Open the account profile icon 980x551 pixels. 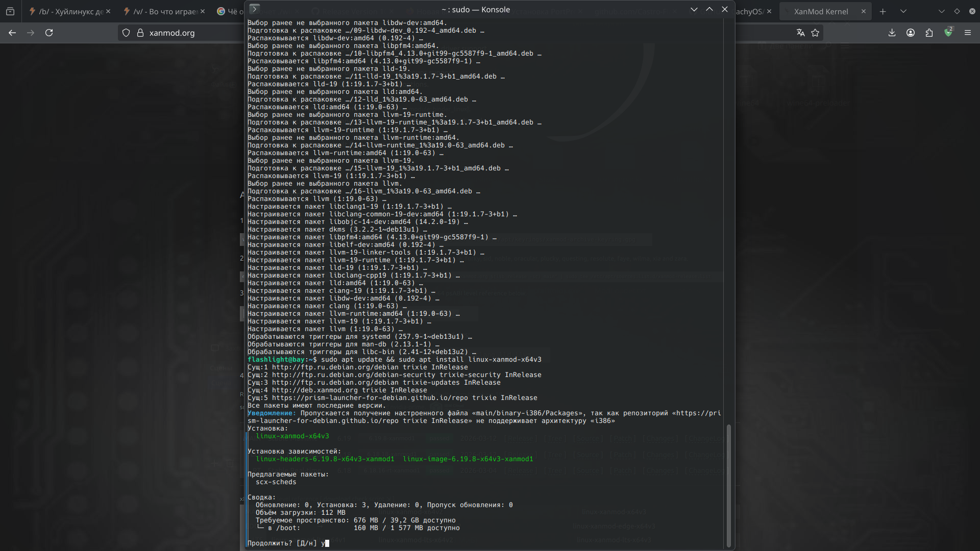911,33
